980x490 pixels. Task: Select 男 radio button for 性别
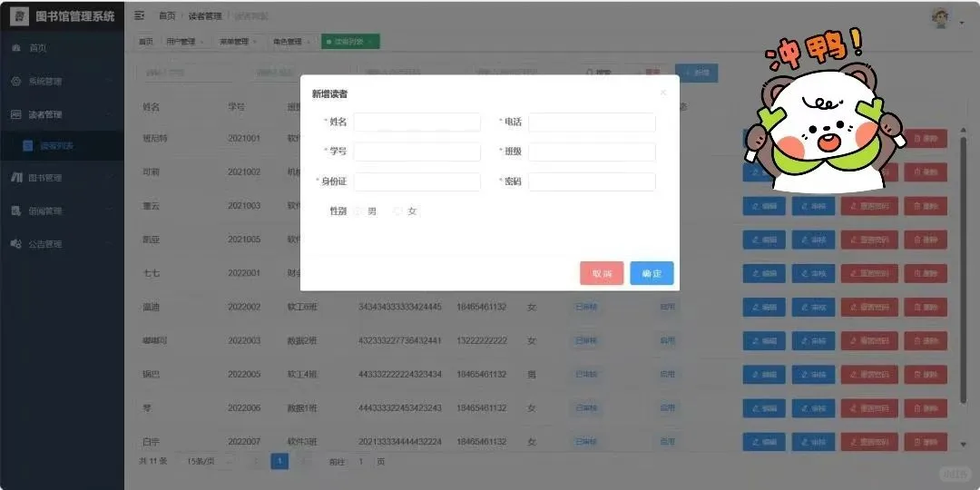(358, 211)
